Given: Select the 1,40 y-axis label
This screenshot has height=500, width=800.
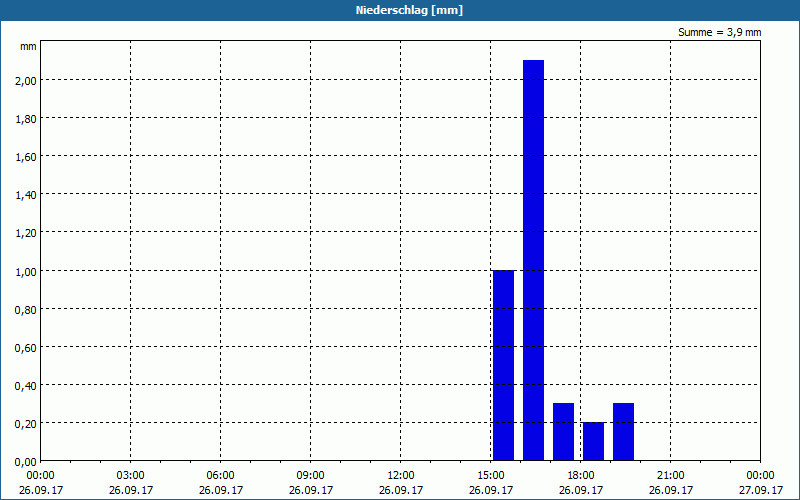Looking at the screenshot, I should pos(26,195).
